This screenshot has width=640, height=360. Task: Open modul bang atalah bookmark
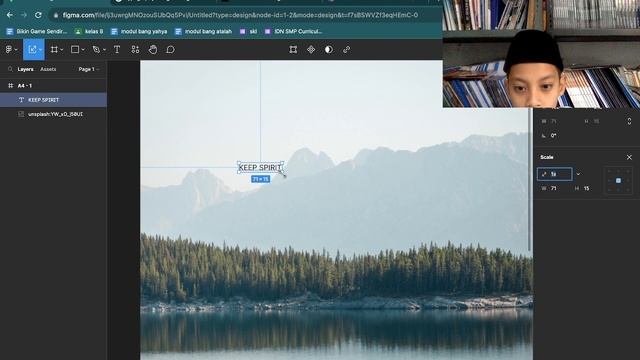pos(203,31)
